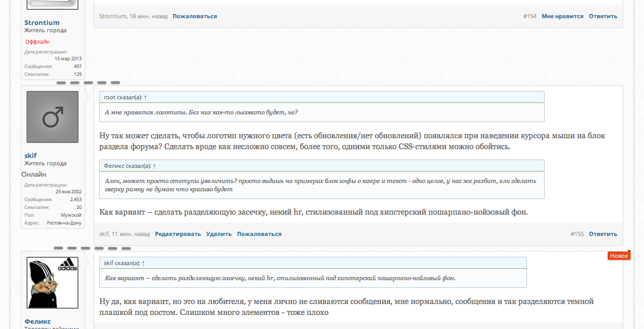This screenshot has height=329, width=644.
Task: Report Strontium's post with 'Пожаловаться'
Action: (x=195, y=16)
